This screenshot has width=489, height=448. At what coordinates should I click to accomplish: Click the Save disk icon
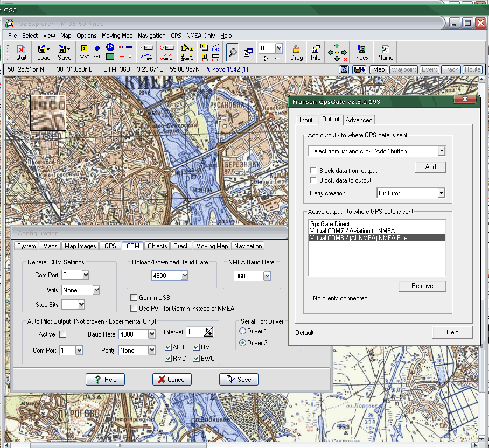(64, 52)
